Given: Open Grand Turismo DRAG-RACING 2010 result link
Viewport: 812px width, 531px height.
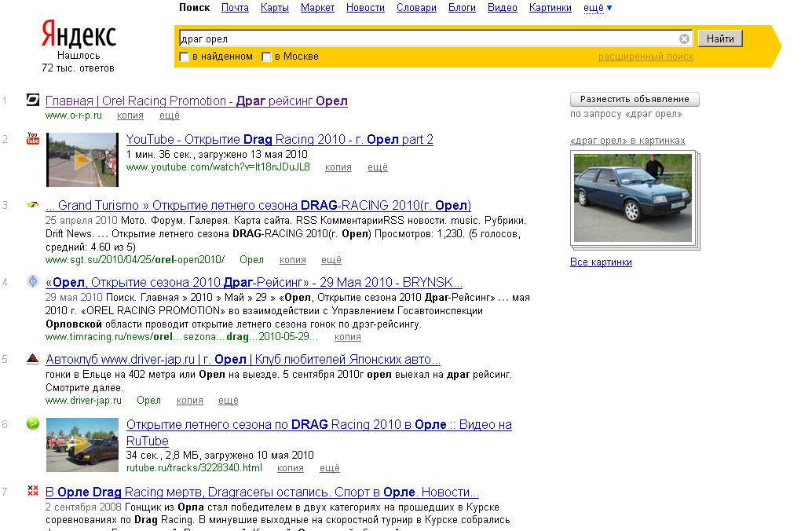Looking at the screenshot, I should [258, 206].
